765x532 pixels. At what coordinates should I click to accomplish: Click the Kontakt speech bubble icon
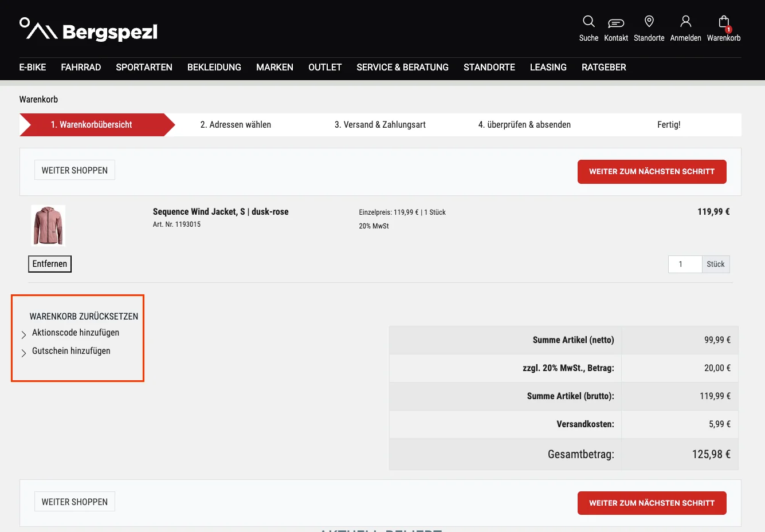(616, 23)
